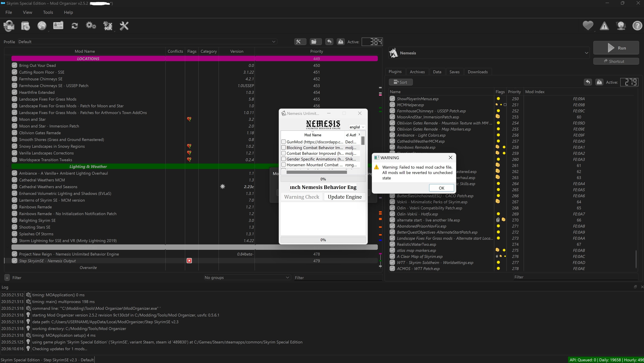Open the settings wrench-screwdriver icon
The width and height of the screenshot is (644, 363).
click(x=124, y=26)
